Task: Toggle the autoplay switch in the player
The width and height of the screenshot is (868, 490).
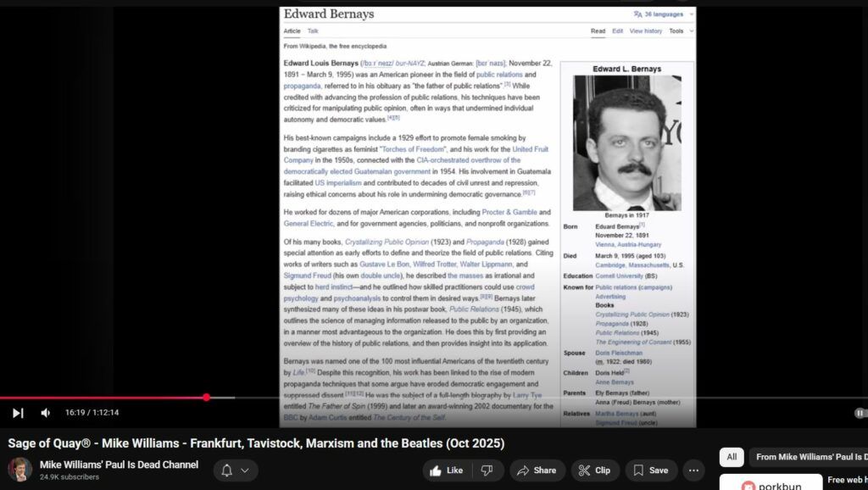Action: 860,413
